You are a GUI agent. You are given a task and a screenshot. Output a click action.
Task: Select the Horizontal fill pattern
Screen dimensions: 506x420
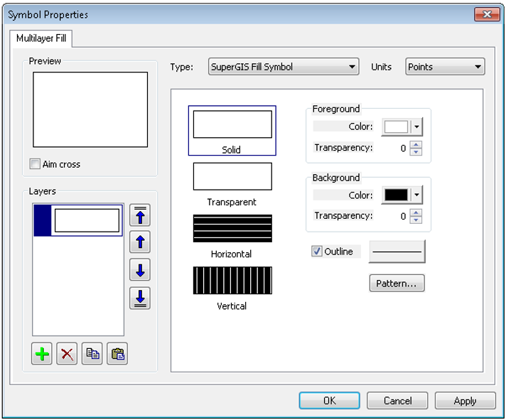click(232, 229)
